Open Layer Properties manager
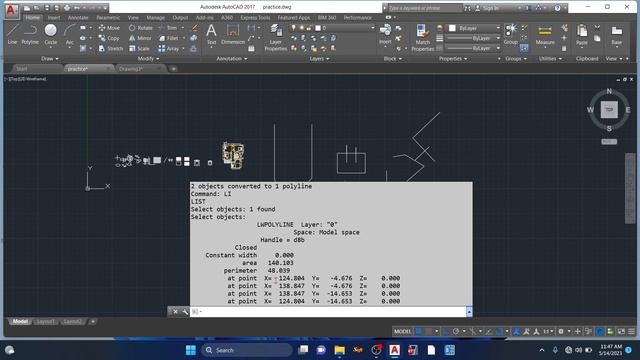Screen dimensions: 640x360 point(276,37)
